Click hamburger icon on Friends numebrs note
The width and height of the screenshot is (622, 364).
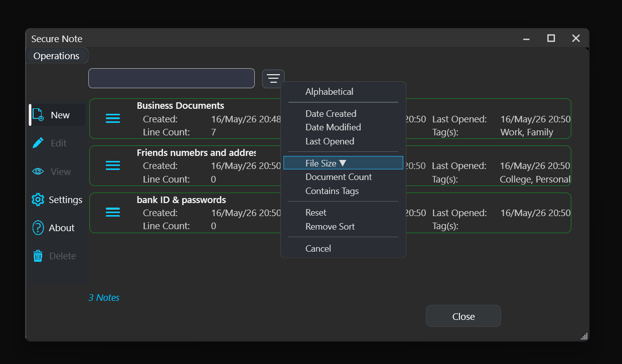click(x=113, y=165)
